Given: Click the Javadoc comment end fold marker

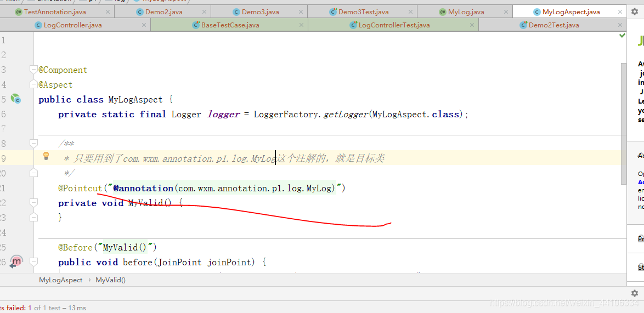Looking at the screenshot, I should [33, 174].
